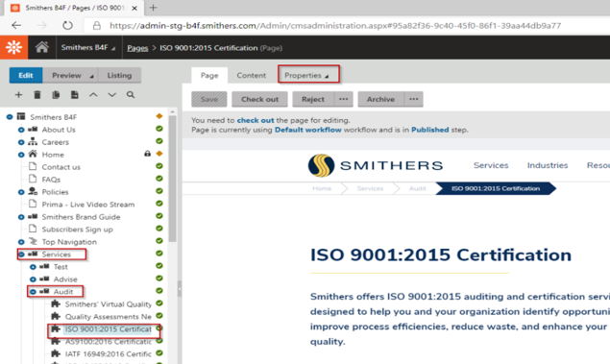The image size is (610, 364).
Task: Switch to Listing mode
Action: [119, 75]
